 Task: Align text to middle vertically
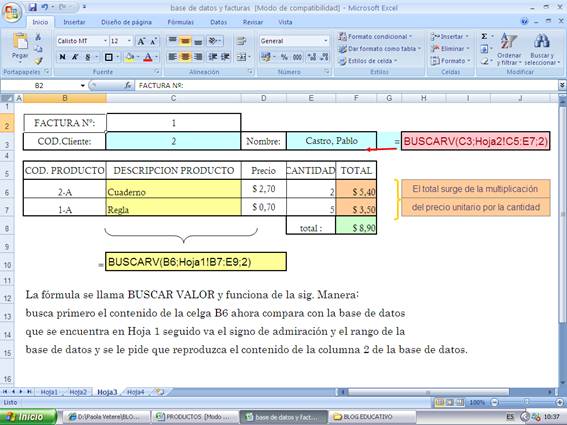coord(185,41)
